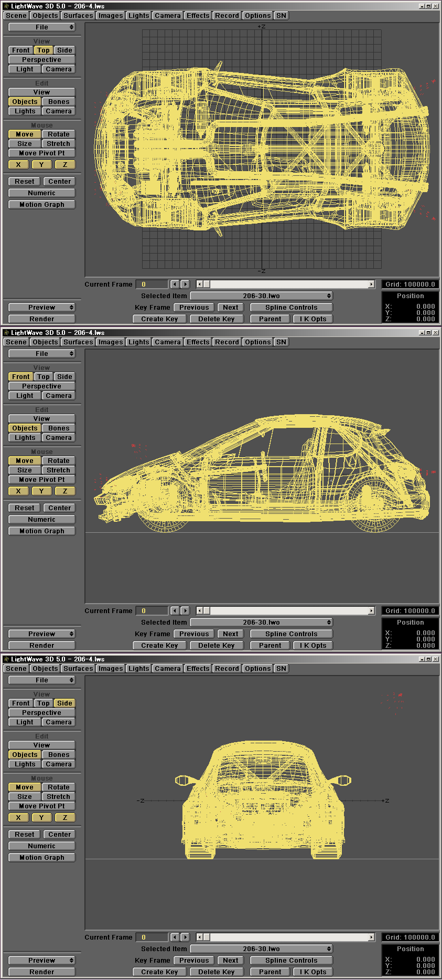Open the File dropdown in the topmost window
This screenshot has height=980, width=442.
click(41, 27)
